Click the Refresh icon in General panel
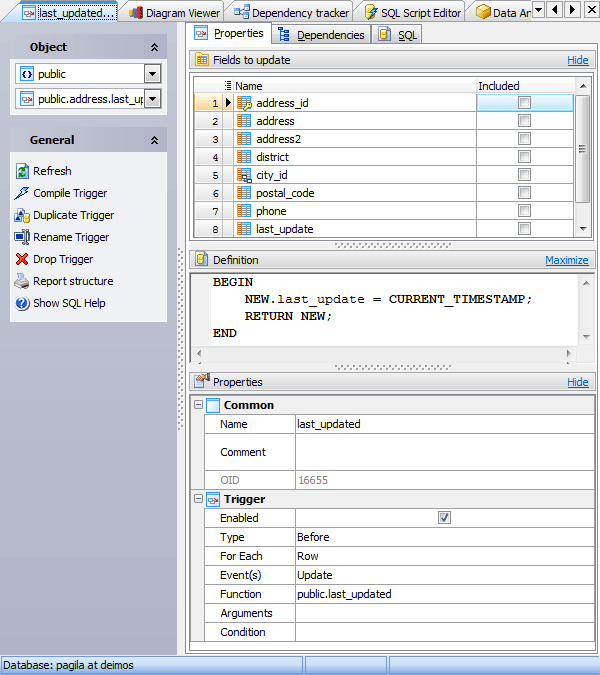600x675 pixels. pyautogui.click(x=22, y=171)
